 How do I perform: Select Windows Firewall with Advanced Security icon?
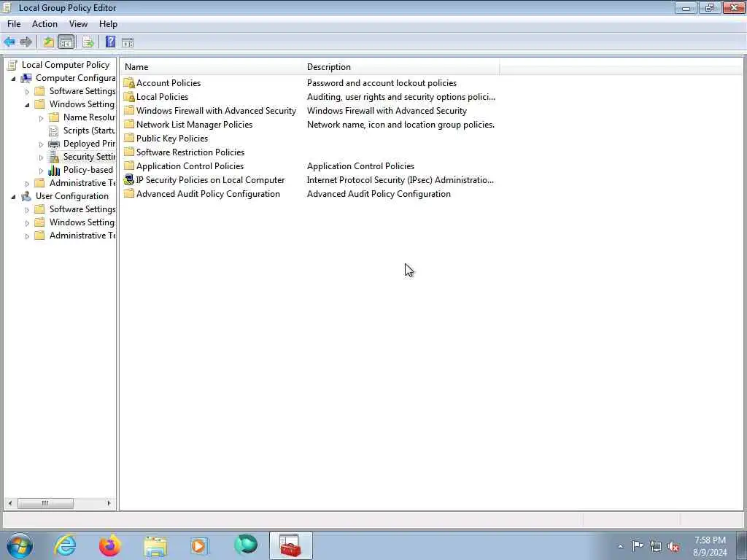click(x=129, y=111)
